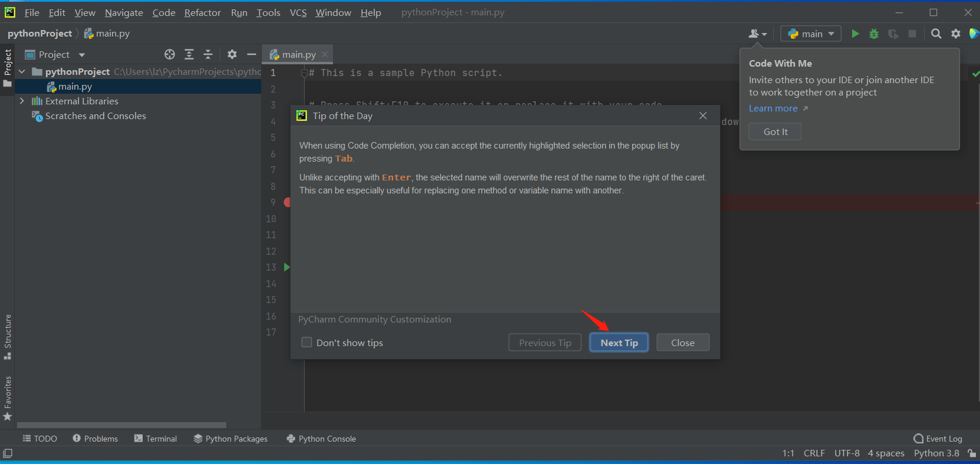Change file encoding UTF-8
The height and width of the screenshot is (464, 980).
pos(847,453)
